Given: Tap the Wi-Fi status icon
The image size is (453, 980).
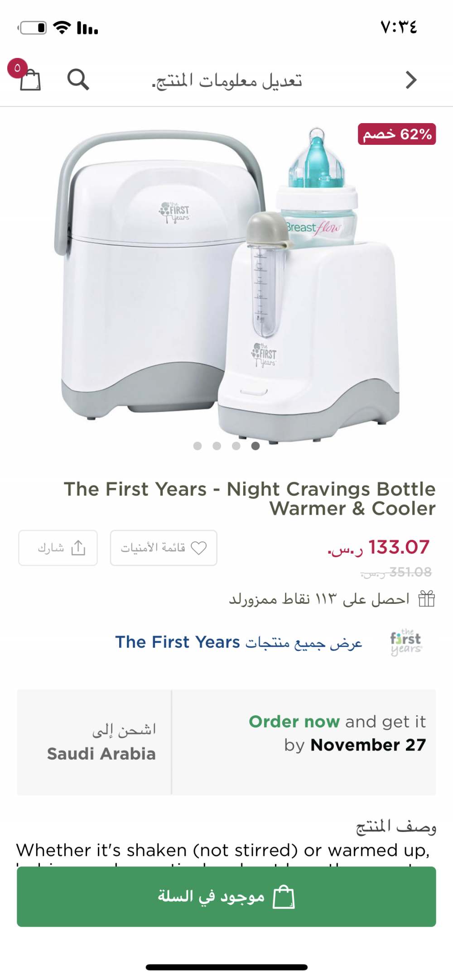Looking at the screenshot, I should coord(62,28).
